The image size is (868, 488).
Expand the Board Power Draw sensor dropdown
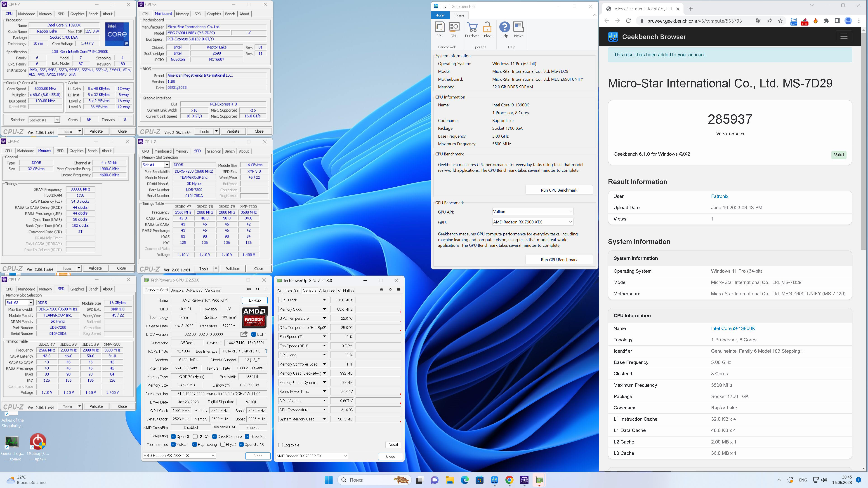(324, 391)
